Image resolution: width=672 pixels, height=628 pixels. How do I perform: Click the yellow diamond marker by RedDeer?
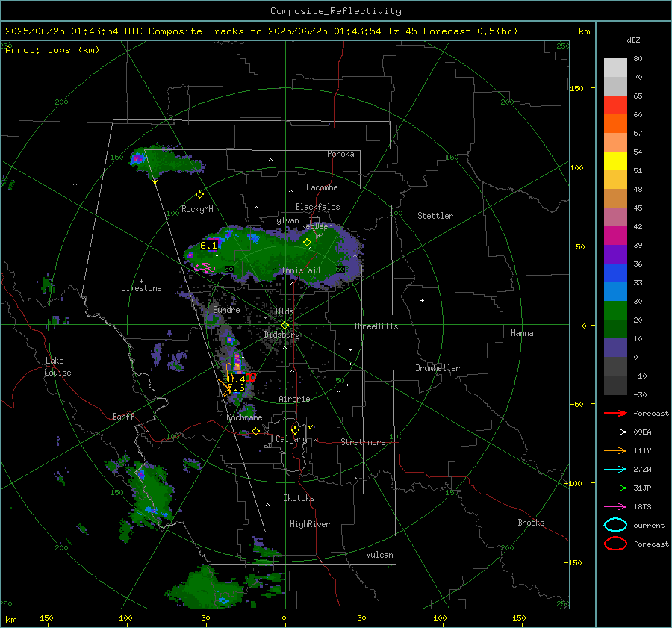point(307,243)
